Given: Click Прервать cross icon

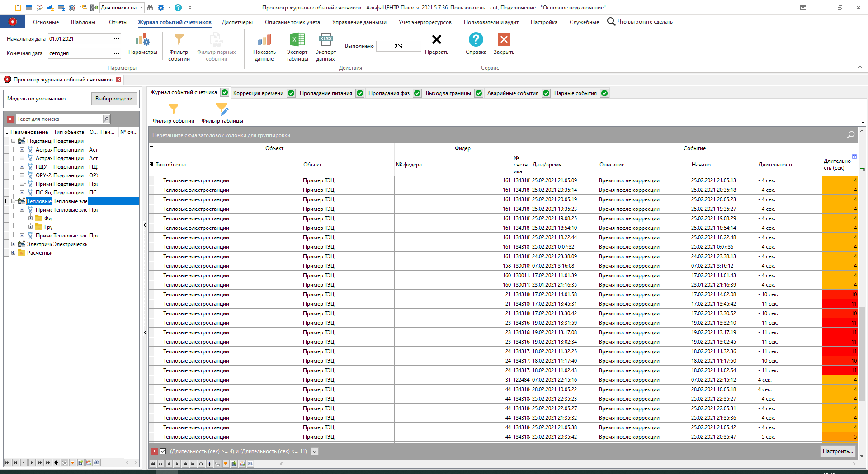Looking at the screenshot, I should pyautogui.click(x=436, y=40).
